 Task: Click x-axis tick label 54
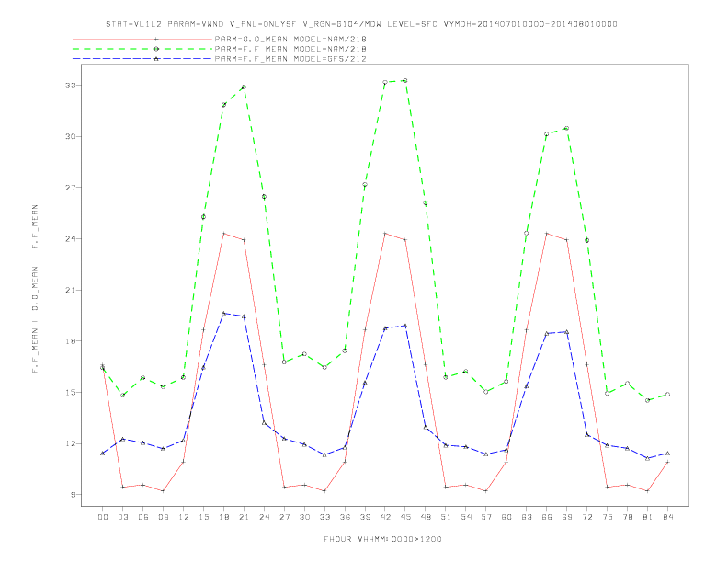click(x=466, y=517)
